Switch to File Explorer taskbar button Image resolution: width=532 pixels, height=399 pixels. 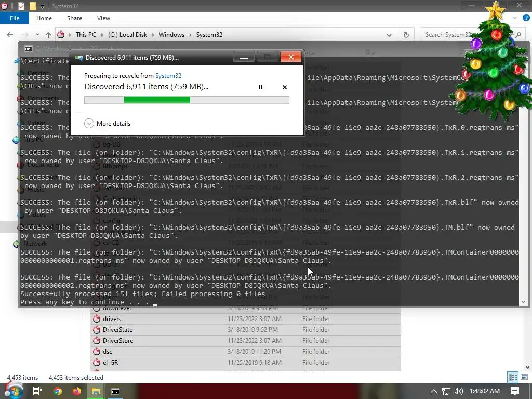pos(96,391)
